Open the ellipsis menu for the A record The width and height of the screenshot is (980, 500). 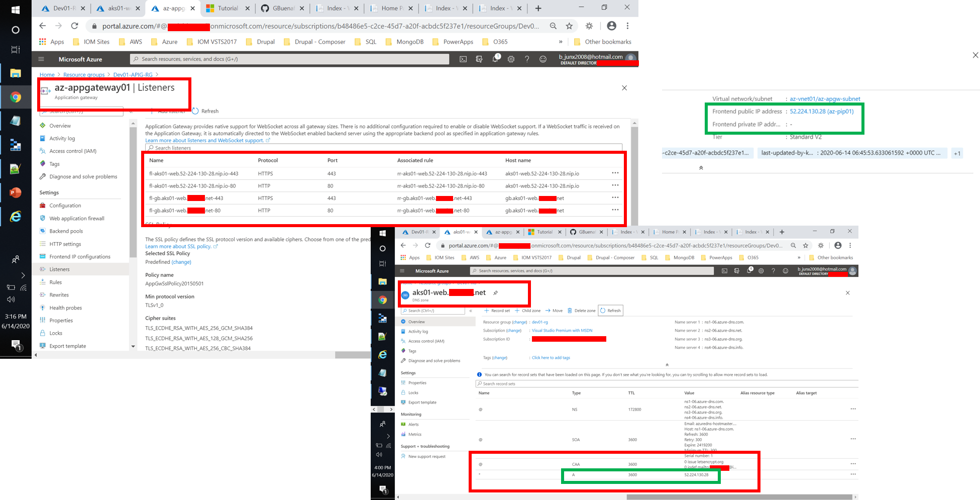(853, 474)
